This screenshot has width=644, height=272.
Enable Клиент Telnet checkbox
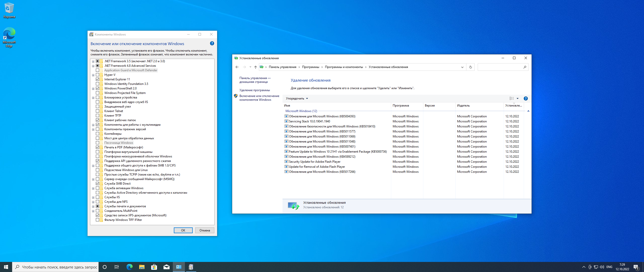97,111
